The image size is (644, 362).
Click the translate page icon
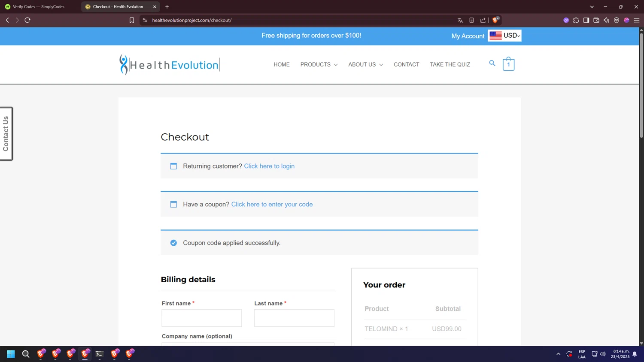460,20
